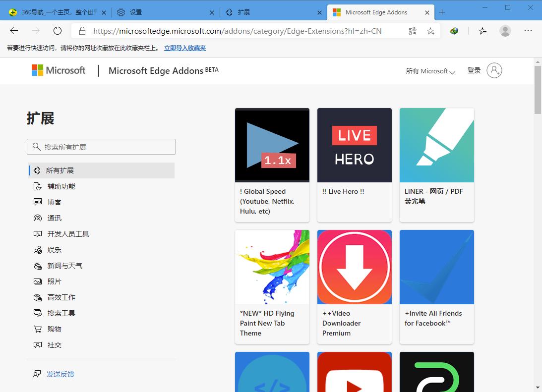Open the browser profile avatar
Image resolution: width=542 pixels, height=392 pixels.
coord(505,31)
